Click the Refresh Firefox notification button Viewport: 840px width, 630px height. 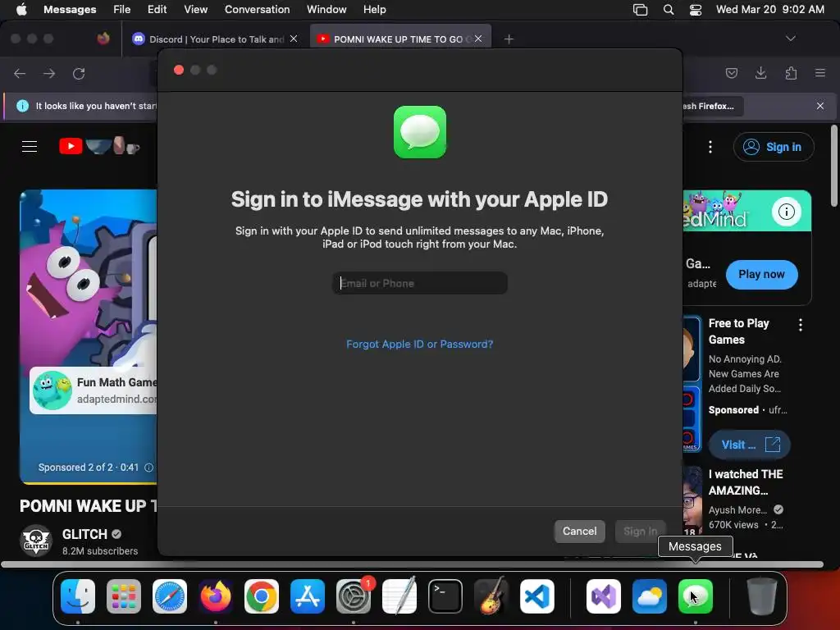pos(713,106)
